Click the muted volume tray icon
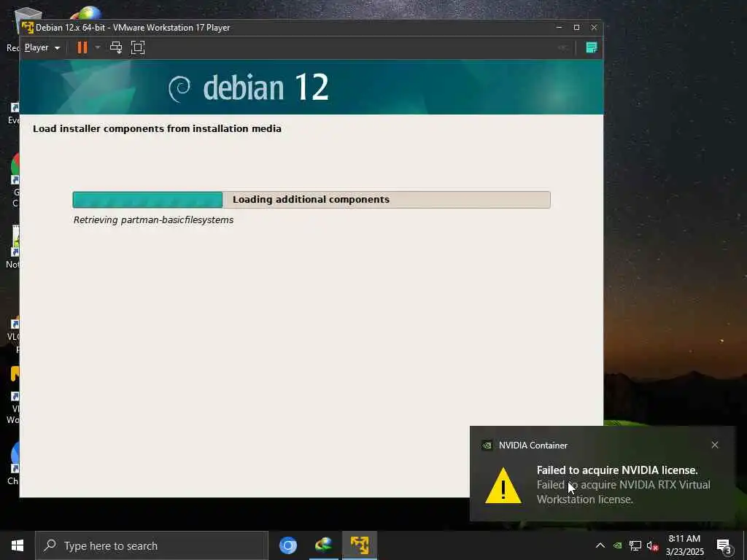 point(652,545)
